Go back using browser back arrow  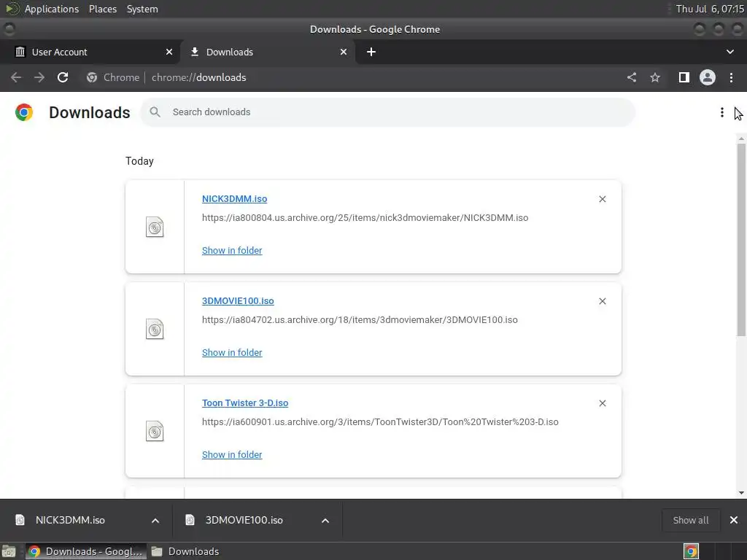[16, 77]
